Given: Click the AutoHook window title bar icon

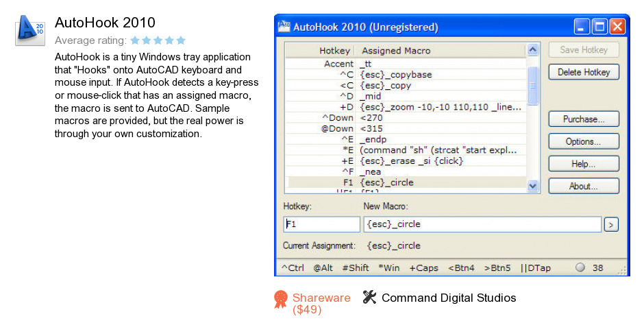Looking at the screenshot, I should click(x=284, y=27).
